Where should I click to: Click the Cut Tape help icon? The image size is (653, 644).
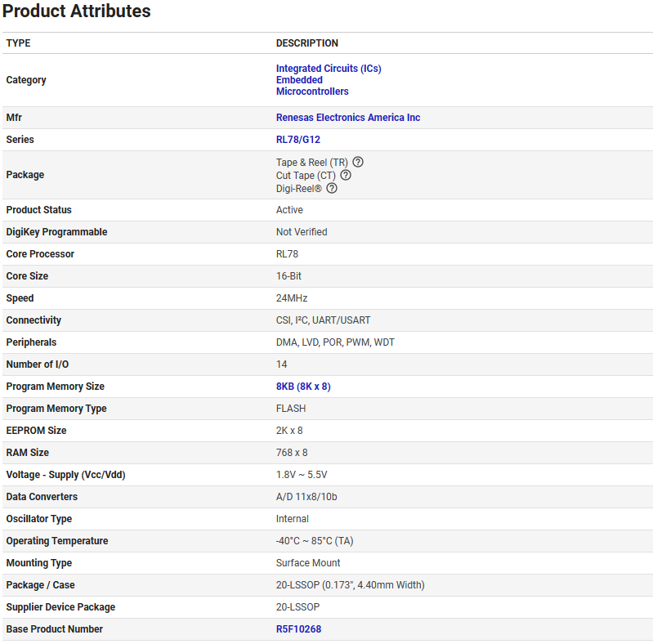click(x=346, y=175)
